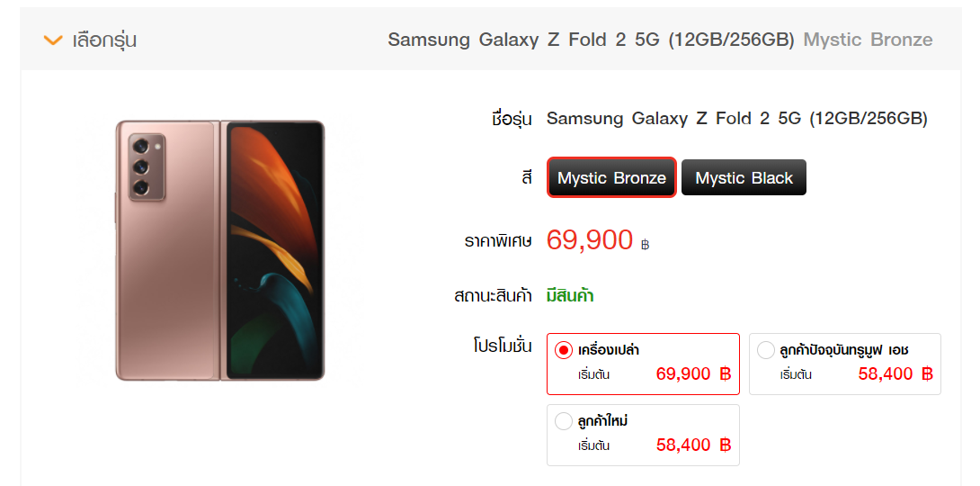Click 69,900 ฿ price in เครื่องเปล่า card
This screenshot has height=486, width=980.
(x=693, y=374)
